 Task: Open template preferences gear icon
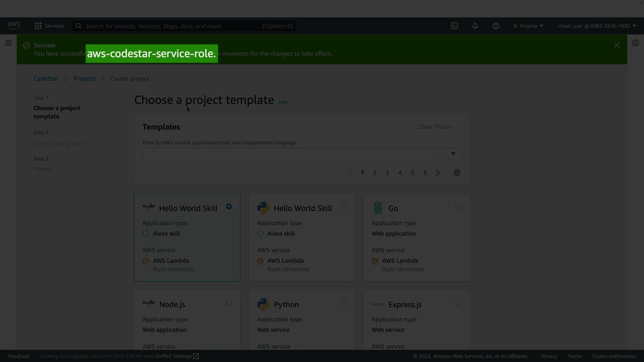tap(457, 173)
